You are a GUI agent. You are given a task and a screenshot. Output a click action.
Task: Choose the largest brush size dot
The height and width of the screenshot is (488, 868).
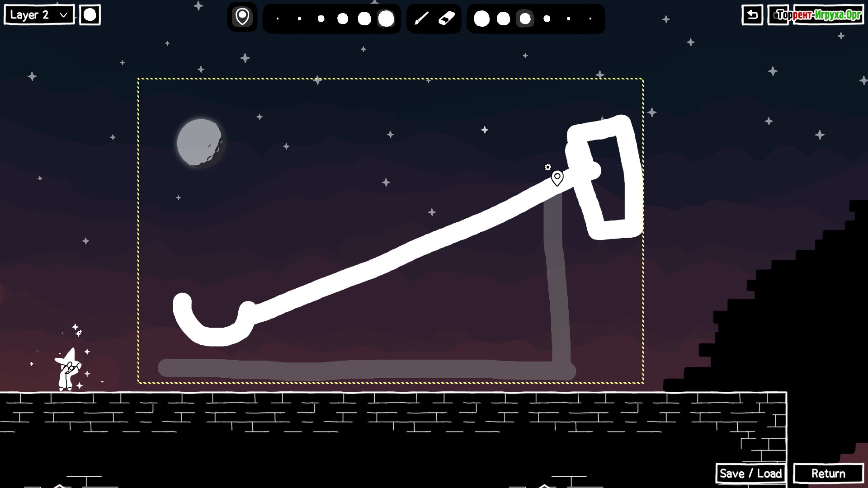(386, 19)
